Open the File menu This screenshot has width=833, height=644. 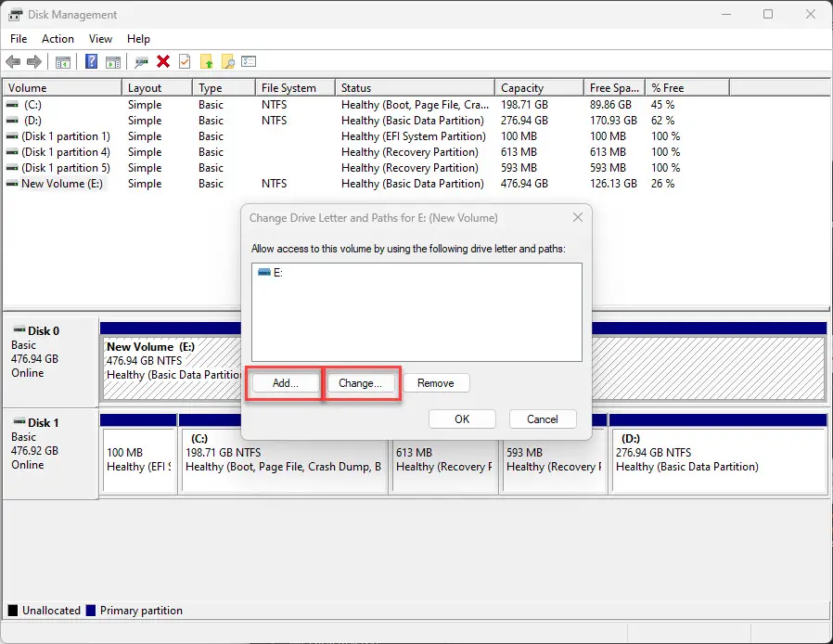(x=19, y=39)
